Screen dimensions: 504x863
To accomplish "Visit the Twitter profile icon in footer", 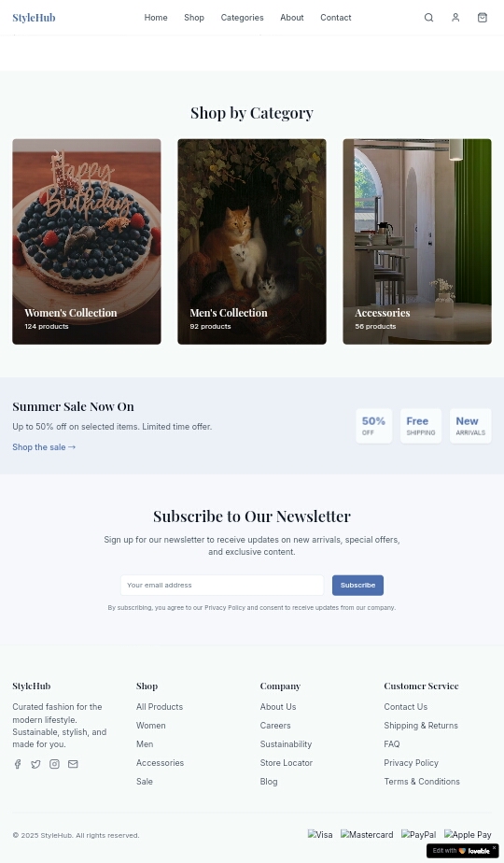I will coord(35,764).
